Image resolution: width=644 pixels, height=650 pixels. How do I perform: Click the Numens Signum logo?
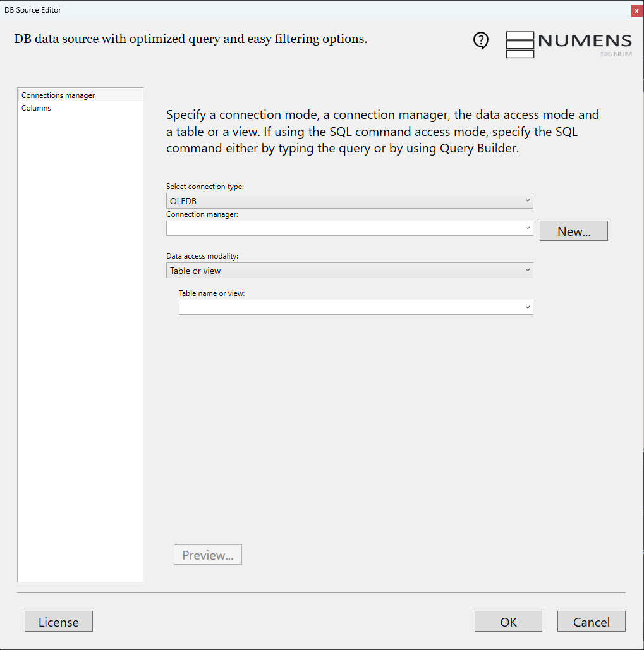click(569, 44)
